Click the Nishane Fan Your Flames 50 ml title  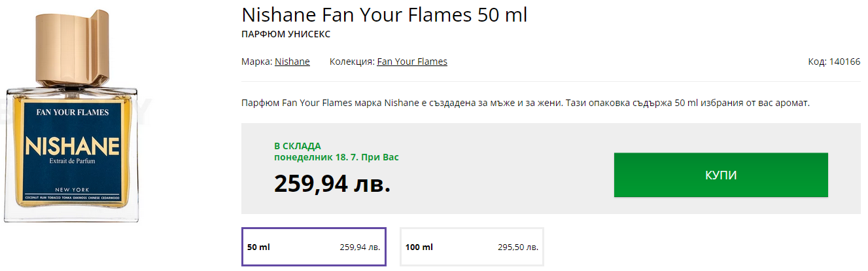384,15
